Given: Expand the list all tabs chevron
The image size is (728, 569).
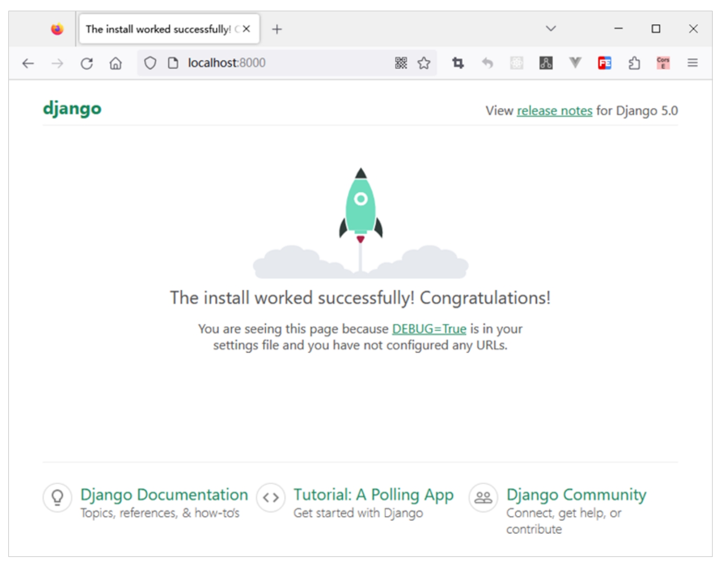Looking at the screenshot, I should coord(550,29).
